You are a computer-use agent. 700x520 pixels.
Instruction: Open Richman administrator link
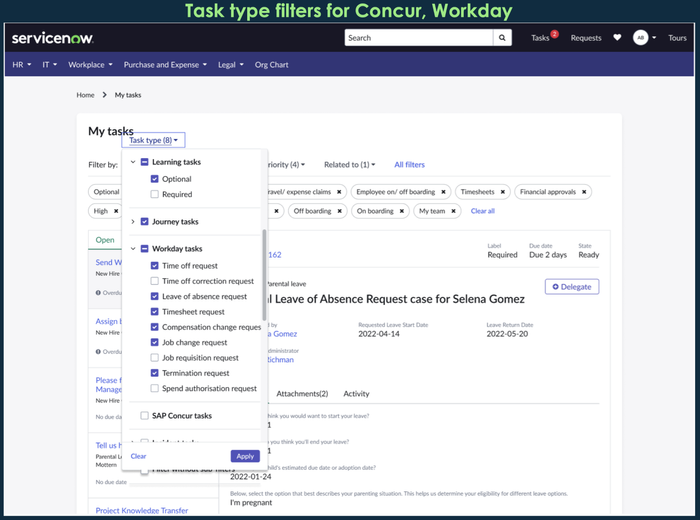[x=280, y=360]
